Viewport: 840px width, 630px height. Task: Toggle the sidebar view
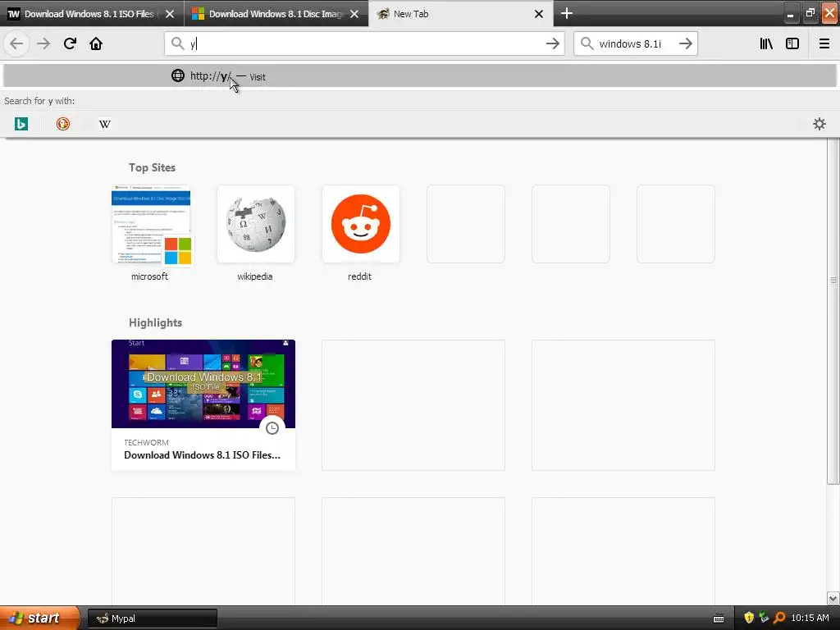pyautogui.click(x=792, y=43)
